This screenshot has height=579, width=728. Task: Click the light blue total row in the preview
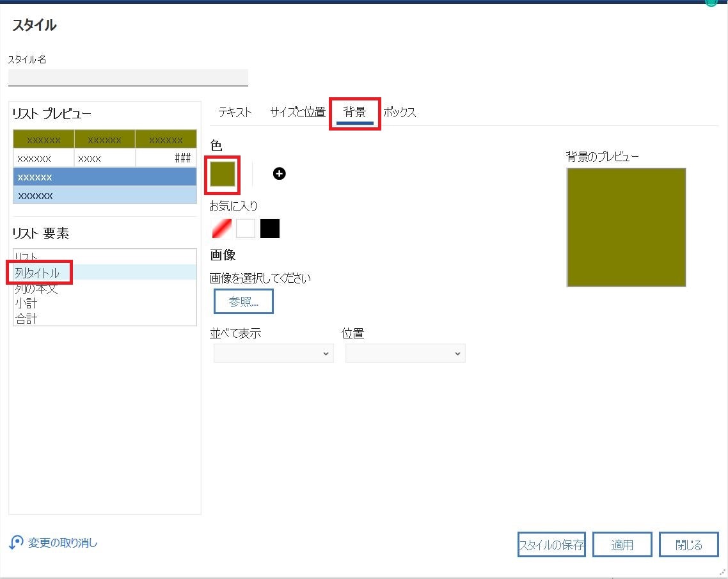tap(105, 196)
